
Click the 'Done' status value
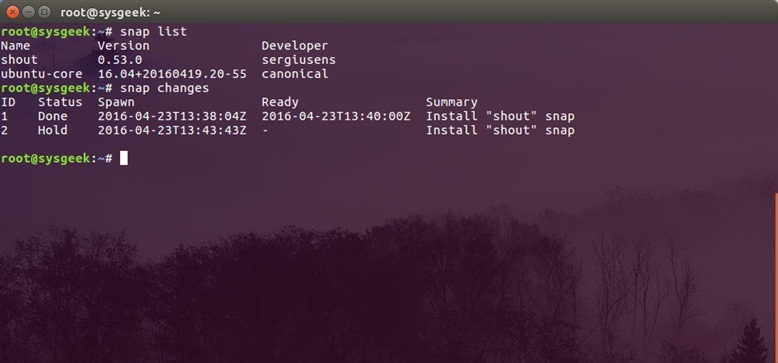[x=53, y=117]
